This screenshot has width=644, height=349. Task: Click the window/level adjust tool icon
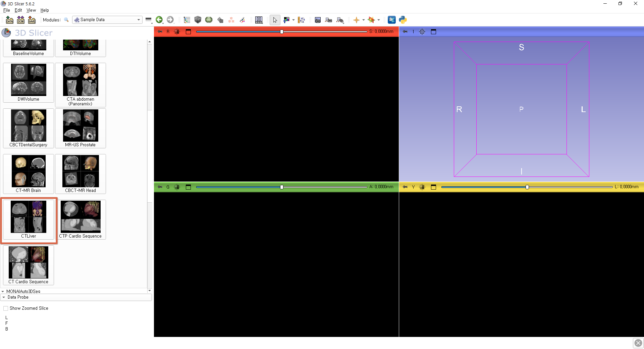point(286,20)
